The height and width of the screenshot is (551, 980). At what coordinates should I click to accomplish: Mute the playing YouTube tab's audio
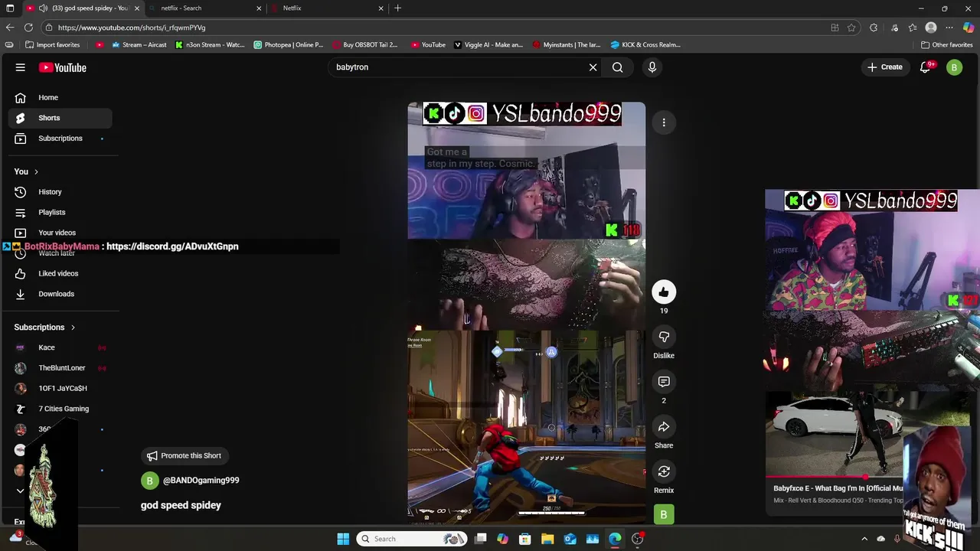coord(43,8)
